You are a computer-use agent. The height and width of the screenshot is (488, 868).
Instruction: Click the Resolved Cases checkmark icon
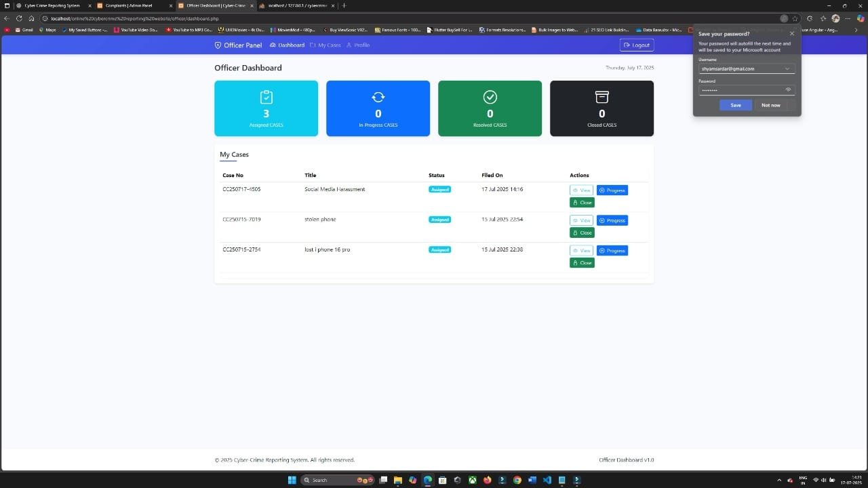tap(490, 97)
